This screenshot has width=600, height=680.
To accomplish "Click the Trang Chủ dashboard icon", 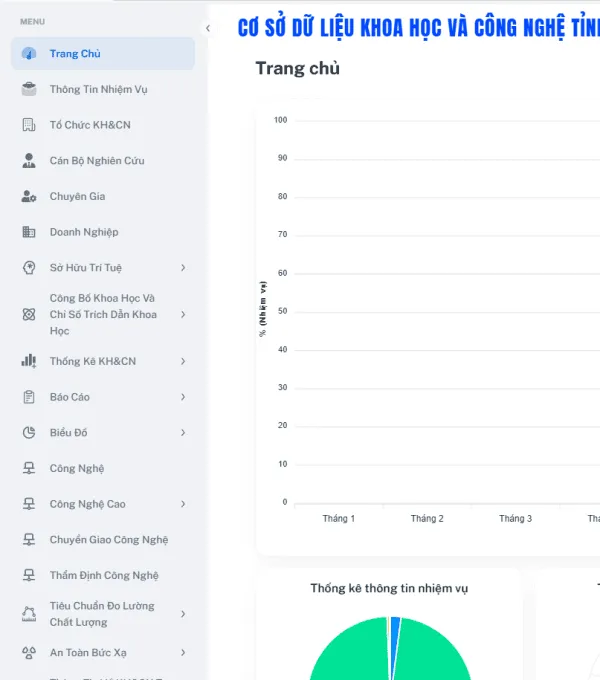I will pyautogui.click(x=29, y=54).
